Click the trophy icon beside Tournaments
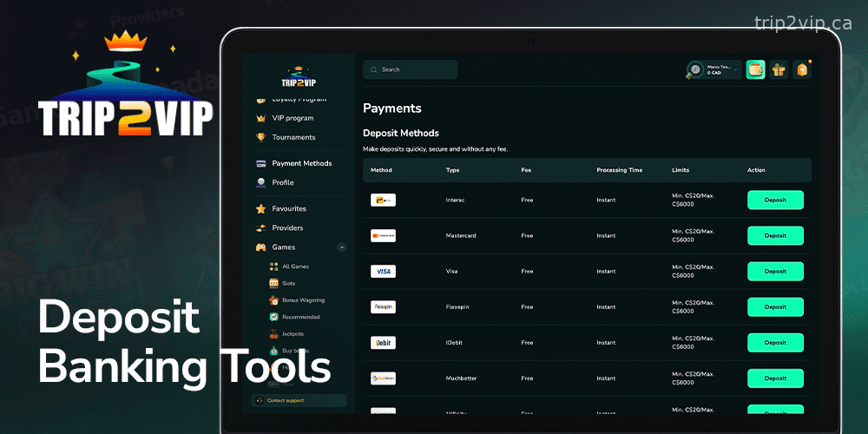 pos(260,137)
